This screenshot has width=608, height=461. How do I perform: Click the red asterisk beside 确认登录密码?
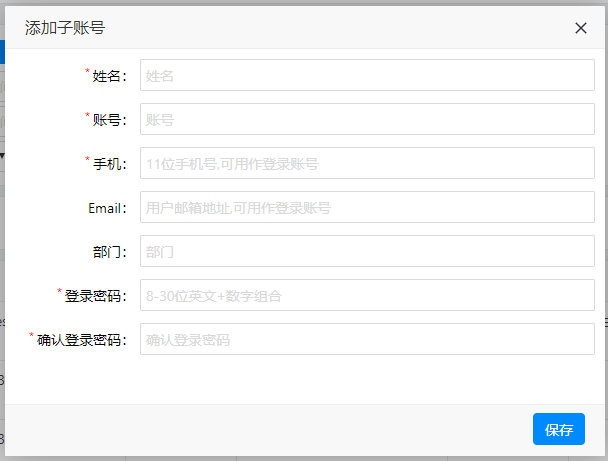click(32, 336)
